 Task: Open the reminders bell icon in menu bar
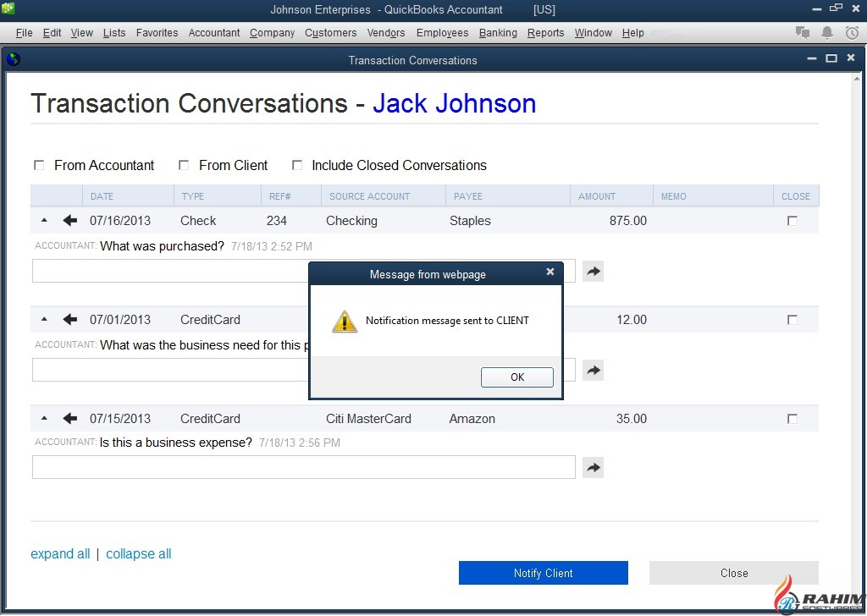(827, 33)
